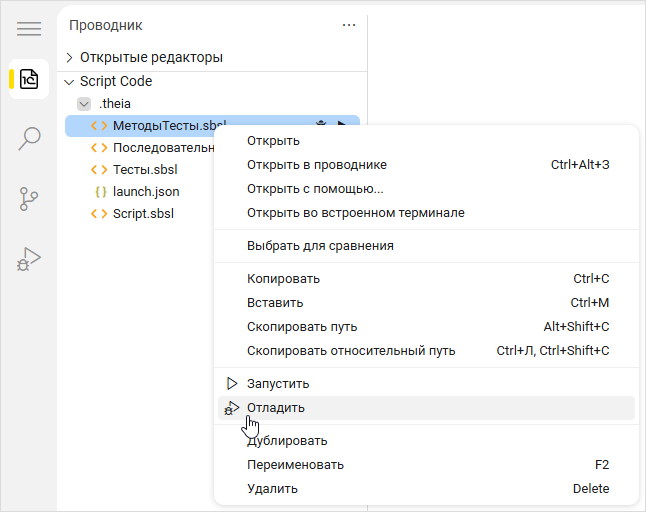Image resolution: width=646 pixels, height=512 pixels.
Task: Open the Search panel icon
Action: point(28,138)
